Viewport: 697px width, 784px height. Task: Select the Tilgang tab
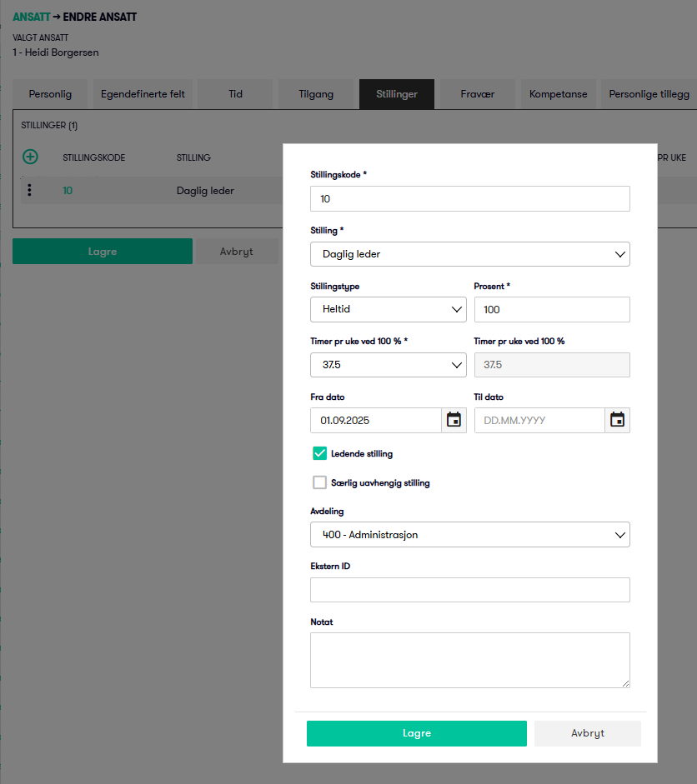(316, 94)
